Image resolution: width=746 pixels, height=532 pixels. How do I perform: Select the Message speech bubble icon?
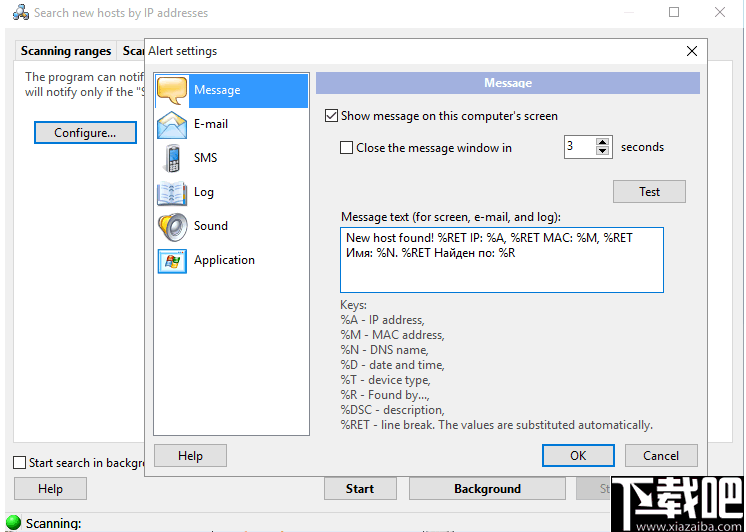click(x=172, y=90)
